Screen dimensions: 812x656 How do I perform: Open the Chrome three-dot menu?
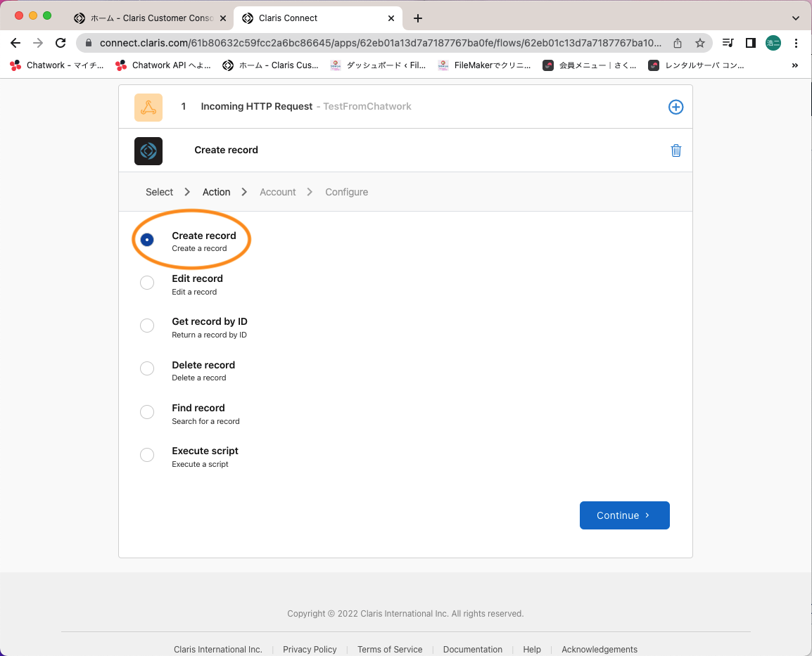pyautogui.click(x=796, y=43)
